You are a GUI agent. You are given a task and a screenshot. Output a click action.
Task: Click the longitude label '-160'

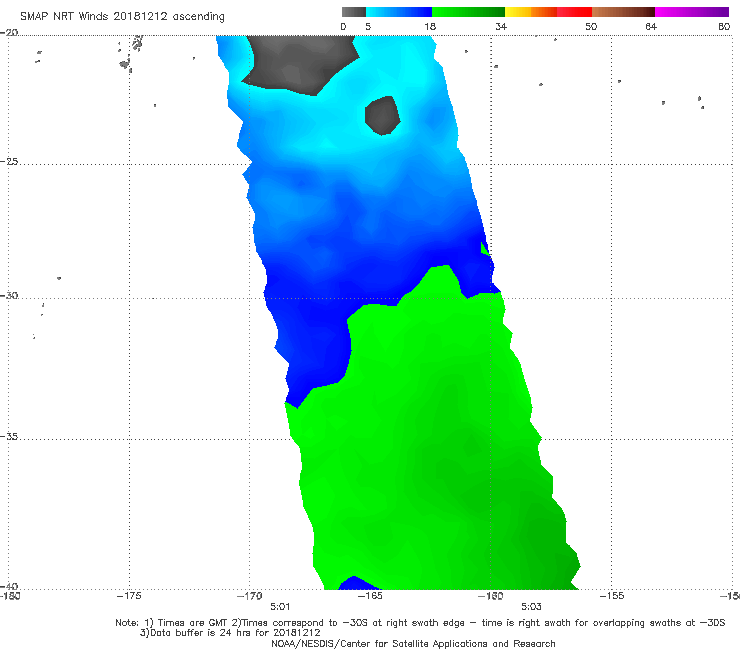(490, 596)
